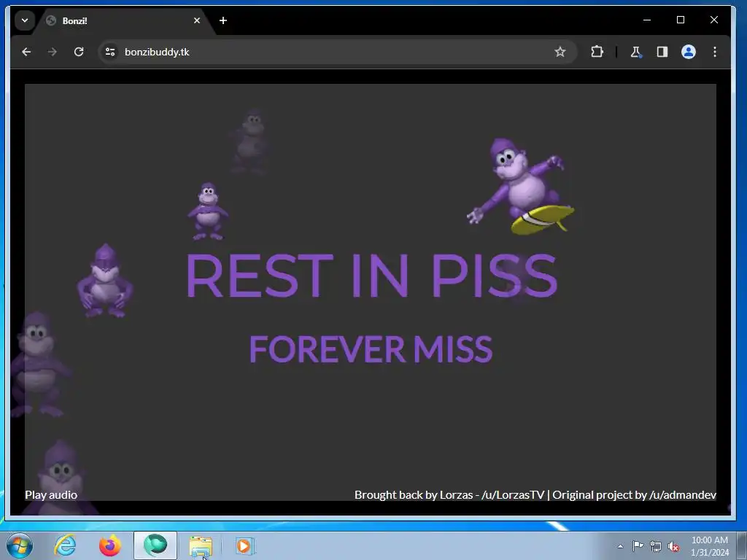
Task: Open the profile avatar menu
Action: tap(689, 52)
